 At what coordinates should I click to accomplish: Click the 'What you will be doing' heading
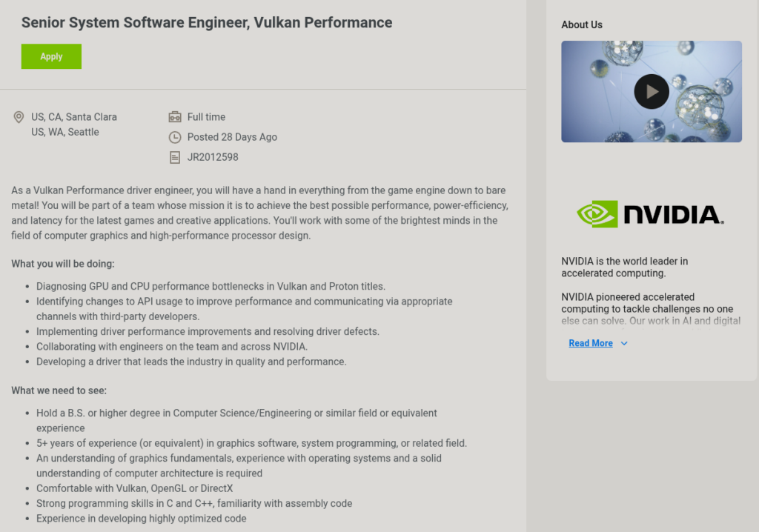[63, 264]
